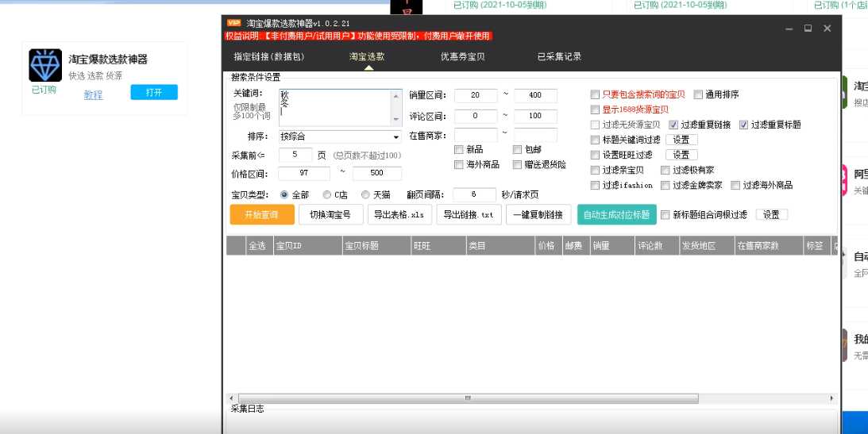Click the 价格 column header

point(548,245)
